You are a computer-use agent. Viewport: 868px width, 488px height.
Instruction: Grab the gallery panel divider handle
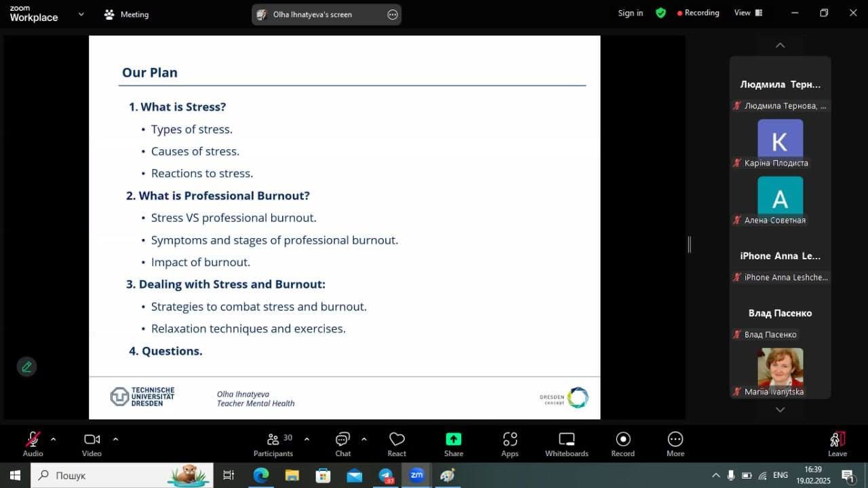pos(689,244)
